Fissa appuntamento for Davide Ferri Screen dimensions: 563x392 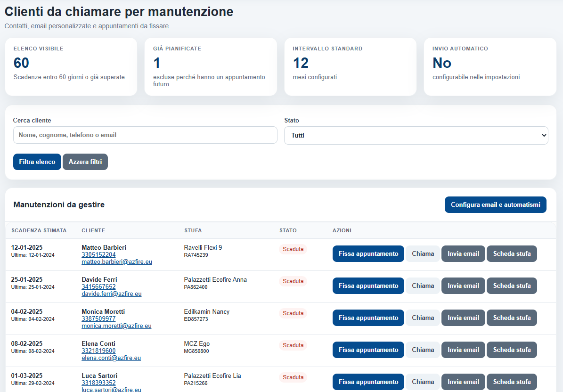(368, 286)
